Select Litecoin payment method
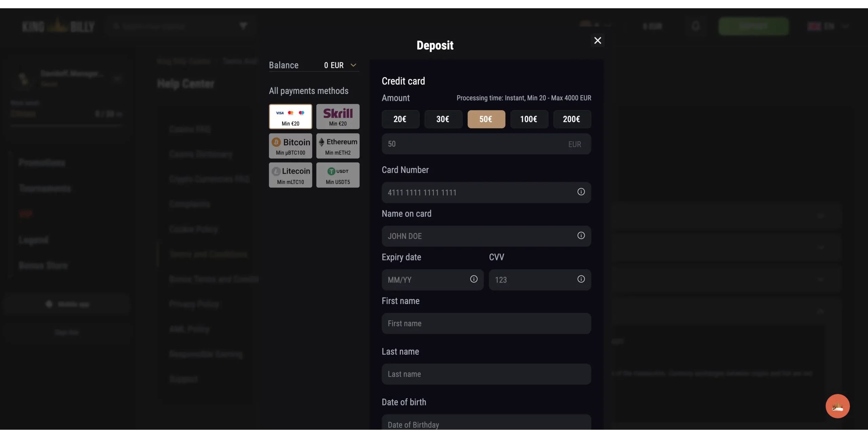The width and height of the screenshot is (868, 438). 290,175
